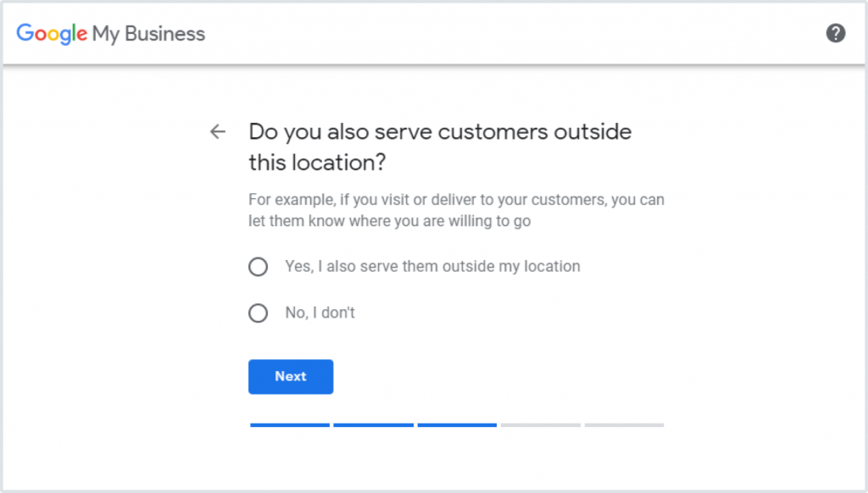Screen dimensions: 868x493
Task: Open the help question mark icon
Action: 836,33
